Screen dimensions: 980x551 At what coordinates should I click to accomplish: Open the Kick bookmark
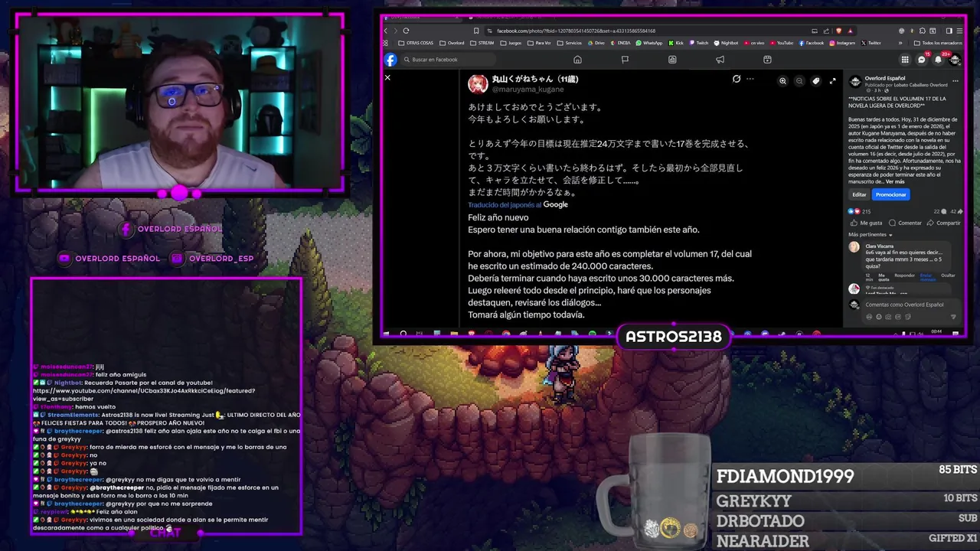(677, 43)
